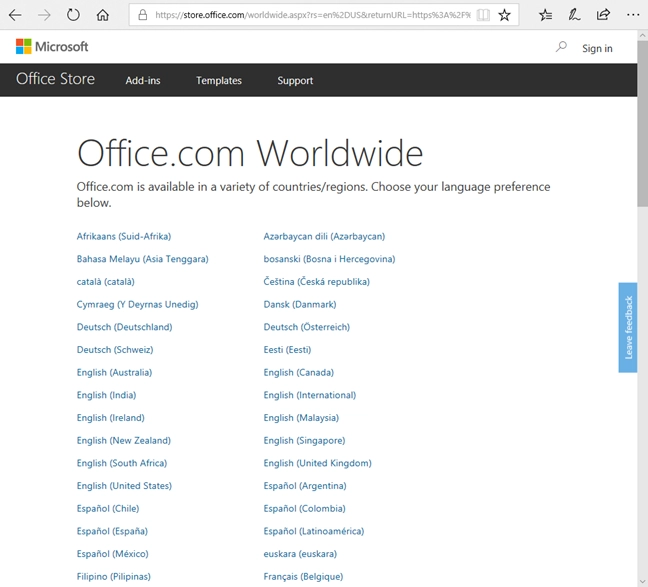
Task: Sign in to Microsoft account
Action: (597, 48)
